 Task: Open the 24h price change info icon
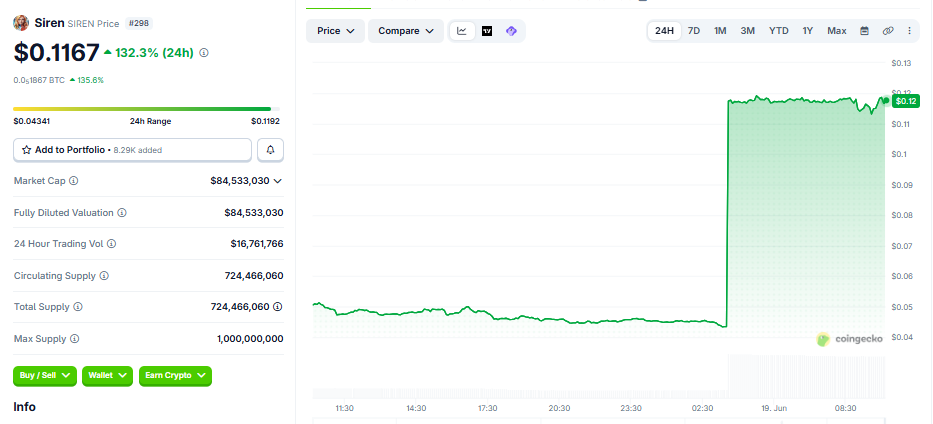[204, 53]
